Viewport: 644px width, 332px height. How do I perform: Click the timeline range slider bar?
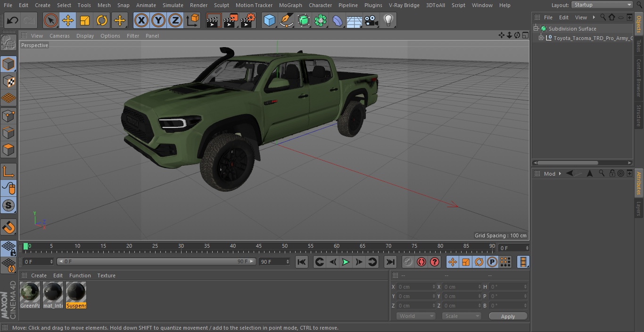click(156, 261)
